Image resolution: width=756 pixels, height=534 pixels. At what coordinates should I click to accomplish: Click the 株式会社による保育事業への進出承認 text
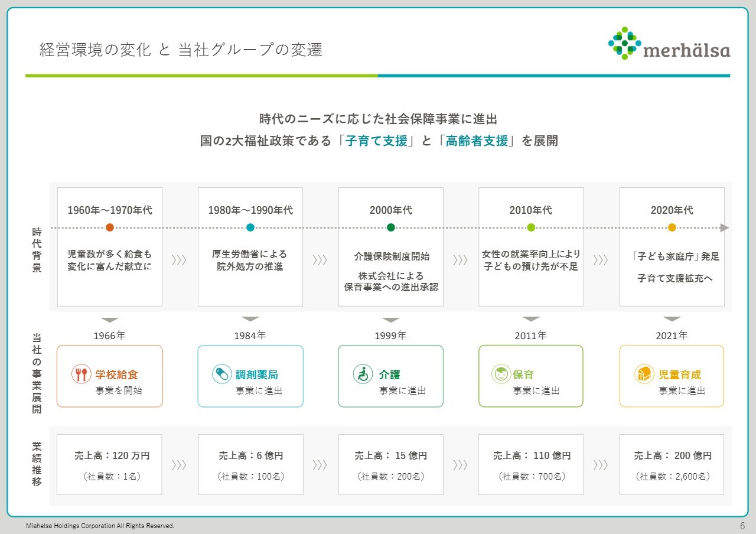pos(391,282)
